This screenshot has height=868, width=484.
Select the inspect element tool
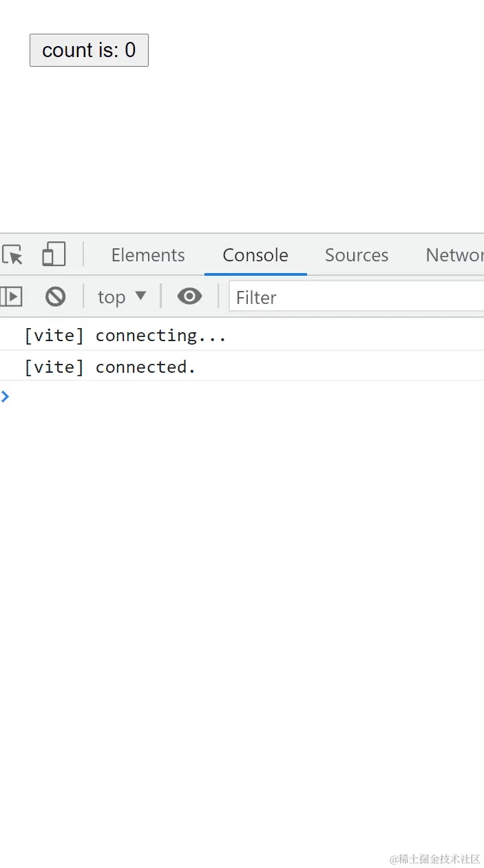coord(12,255)
